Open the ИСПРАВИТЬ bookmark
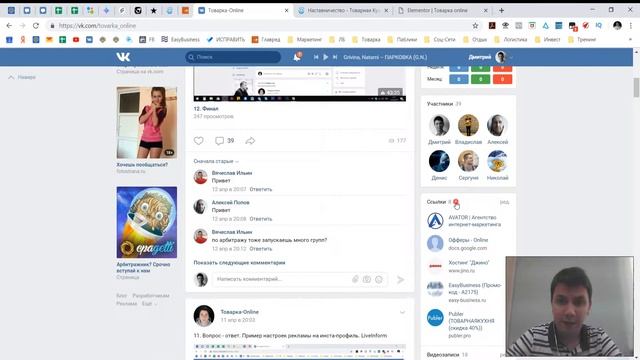 (226, 40)
